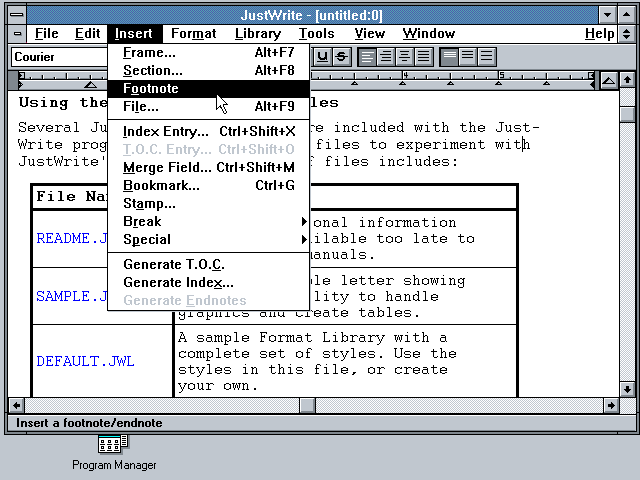The width and height of the screenshot is (640, 480).
Task: Click the triangle button beside ruler
Action: (x=609, y=80)
